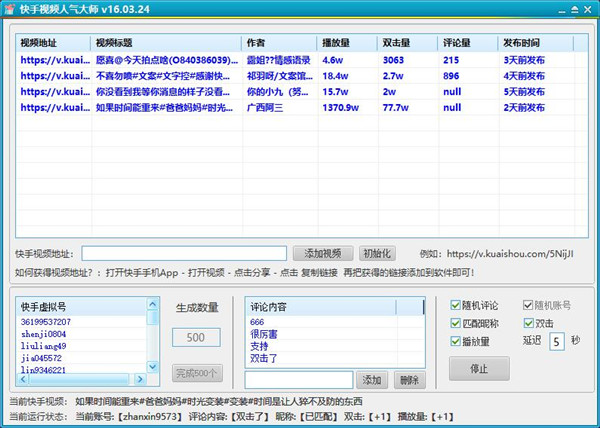Click scroll left arrow in 快手虚拟号 list

tap(23, 379)
